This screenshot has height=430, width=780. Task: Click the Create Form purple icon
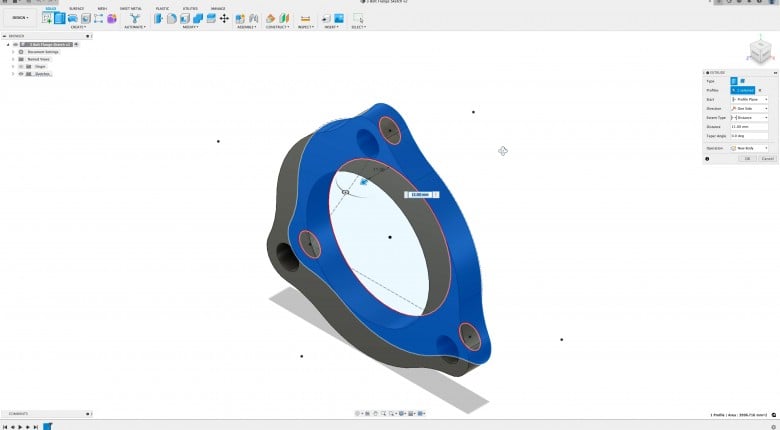tap(112, 18)
